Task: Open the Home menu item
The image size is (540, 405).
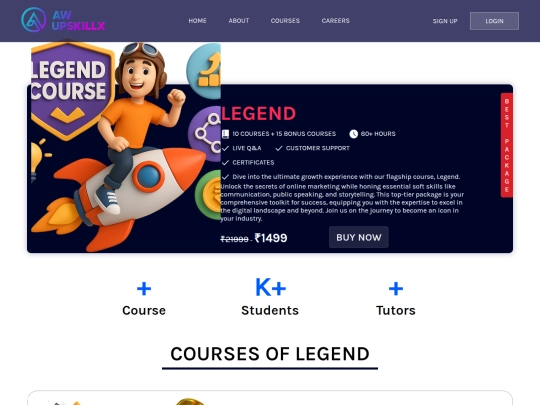Action: (197, 21)
